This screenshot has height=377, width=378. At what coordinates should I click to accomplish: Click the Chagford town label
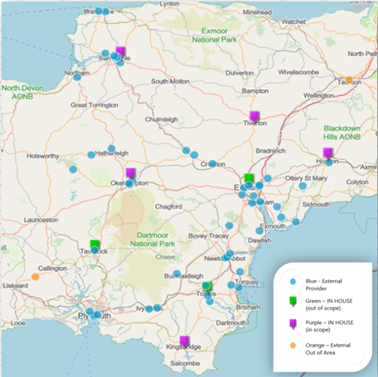pyautogui.click(x=168, y=207)
